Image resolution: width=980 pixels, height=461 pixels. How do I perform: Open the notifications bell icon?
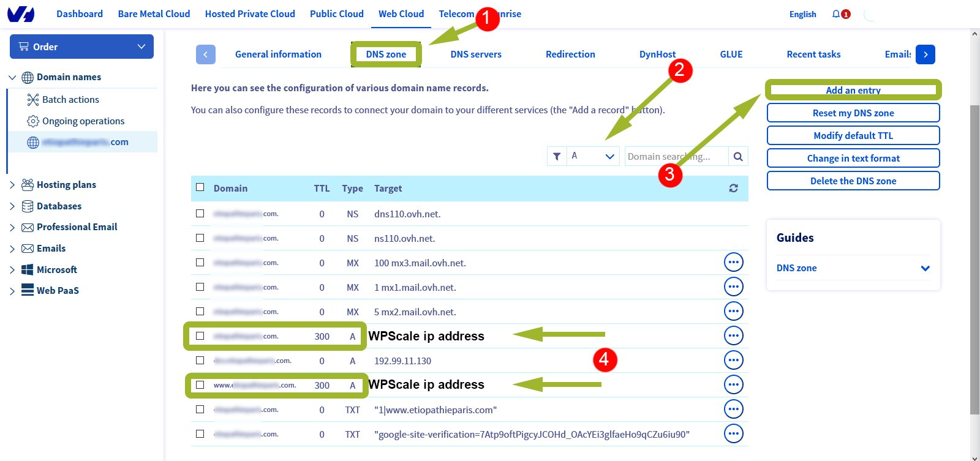click(x=836, y=14)
